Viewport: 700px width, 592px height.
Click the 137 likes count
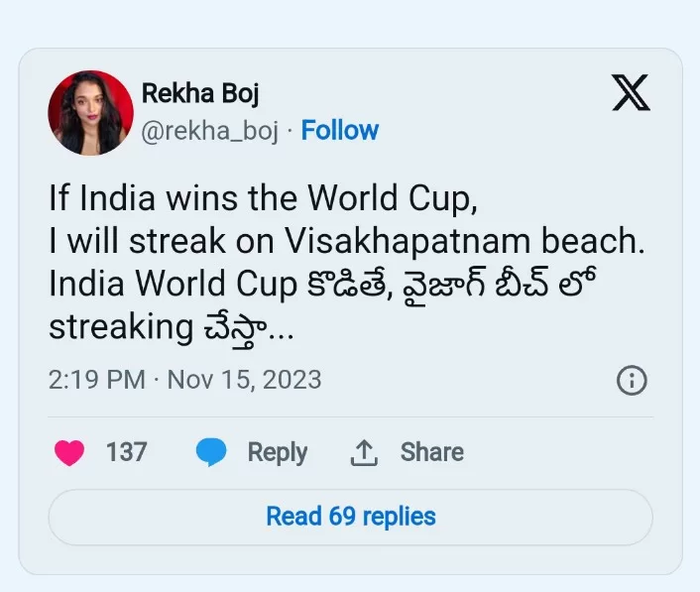126,452
